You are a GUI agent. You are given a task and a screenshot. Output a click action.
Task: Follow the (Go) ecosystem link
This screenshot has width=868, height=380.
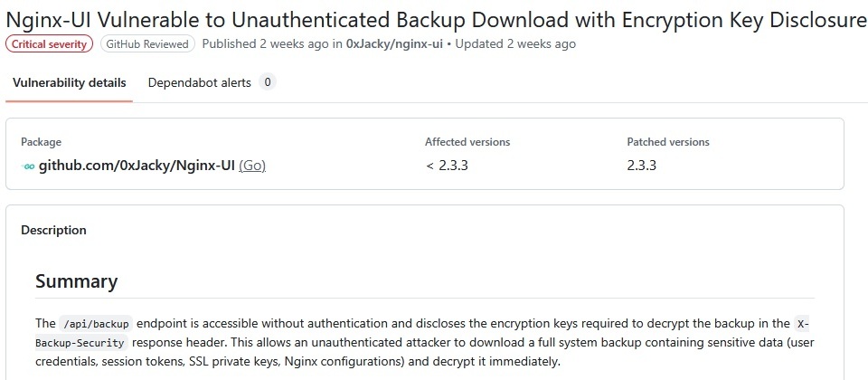(252, 166)
